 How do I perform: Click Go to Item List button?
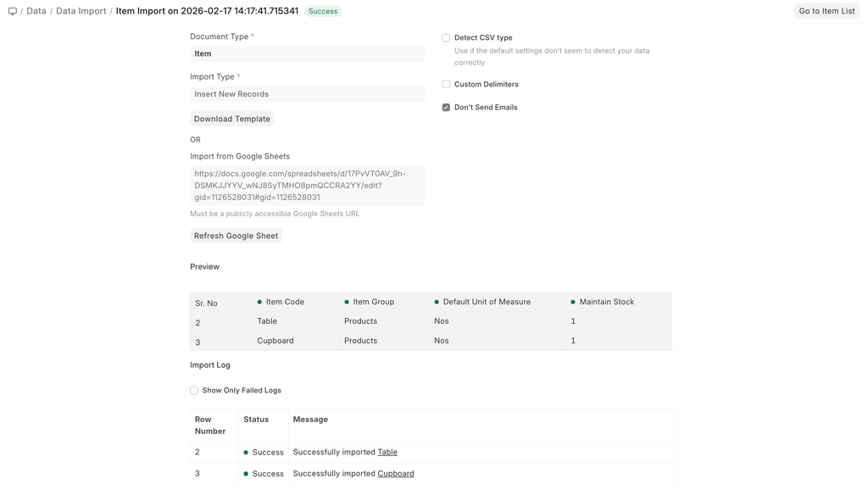click(826, 11)
